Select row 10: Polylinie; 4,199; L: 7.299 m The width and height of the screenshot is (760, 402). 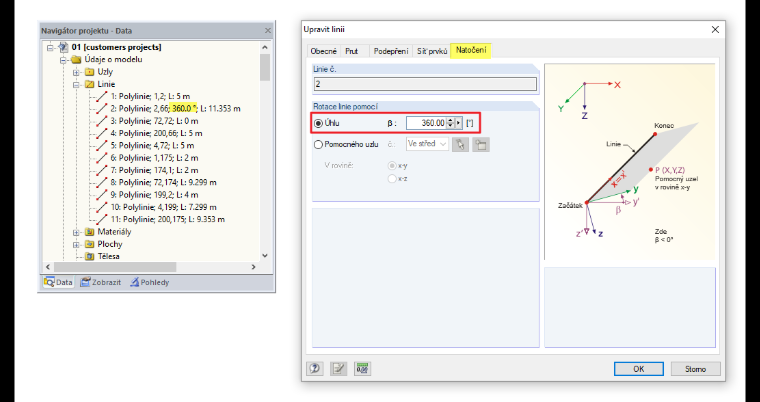pos(163,207)
